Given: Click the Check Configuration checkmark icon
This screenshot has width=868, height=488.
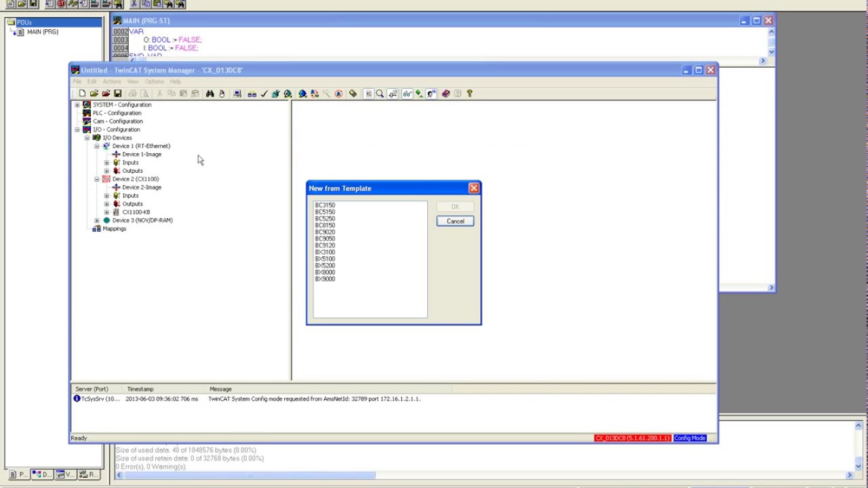Looking at the screenshot, I should coord(264,94).
